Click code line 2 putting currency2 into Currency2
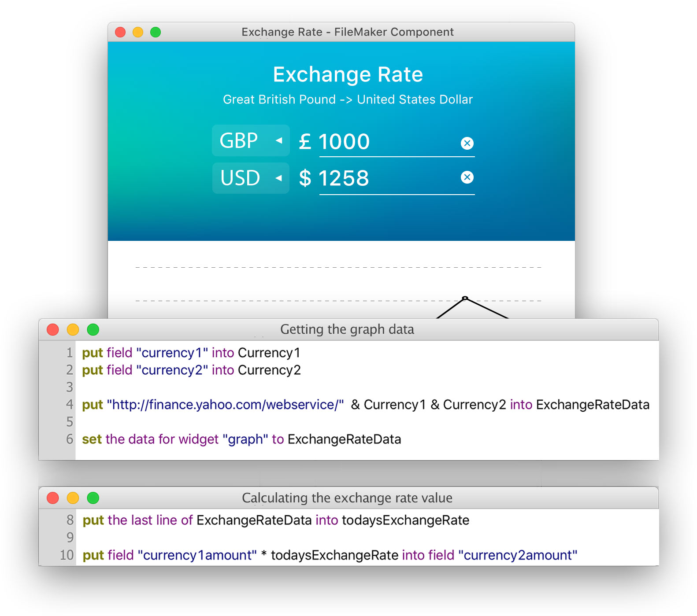697x616 pixels. tap(191, 370)
